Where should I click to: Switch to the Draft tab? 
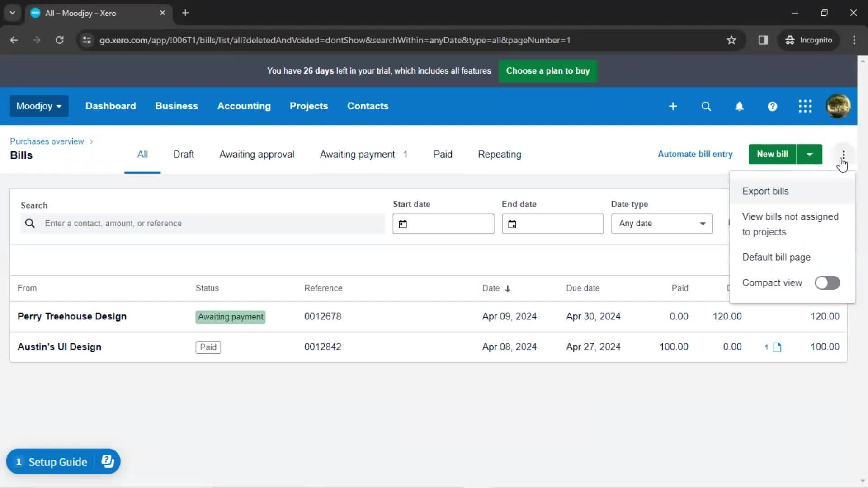[x=184, y=155]
